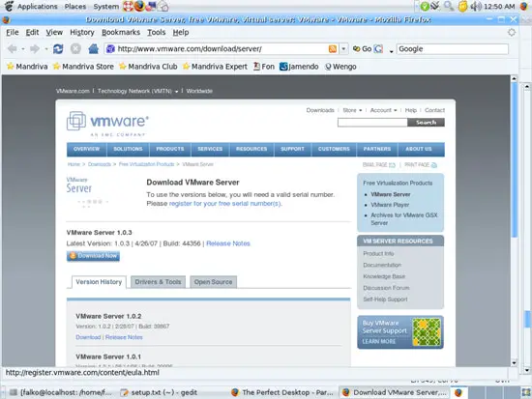Open the Mandriva bookmark
532x399 pixels.
tap(27, 67)
